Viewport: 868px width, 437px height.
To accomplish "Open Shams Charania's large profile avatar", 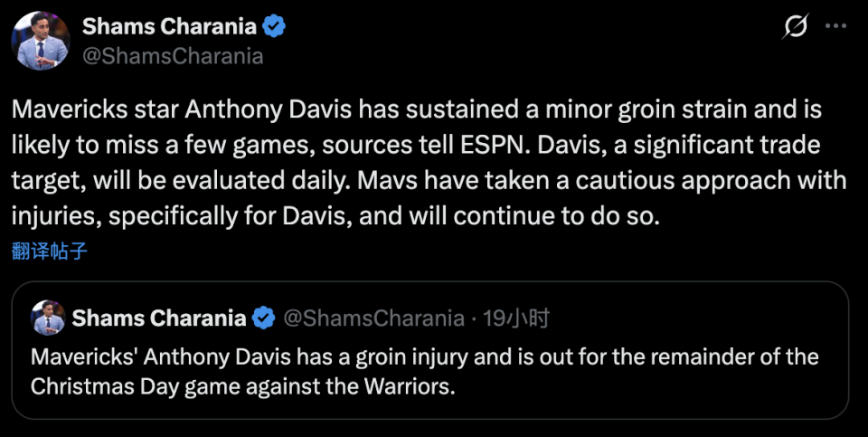I will tap(41, 41).
